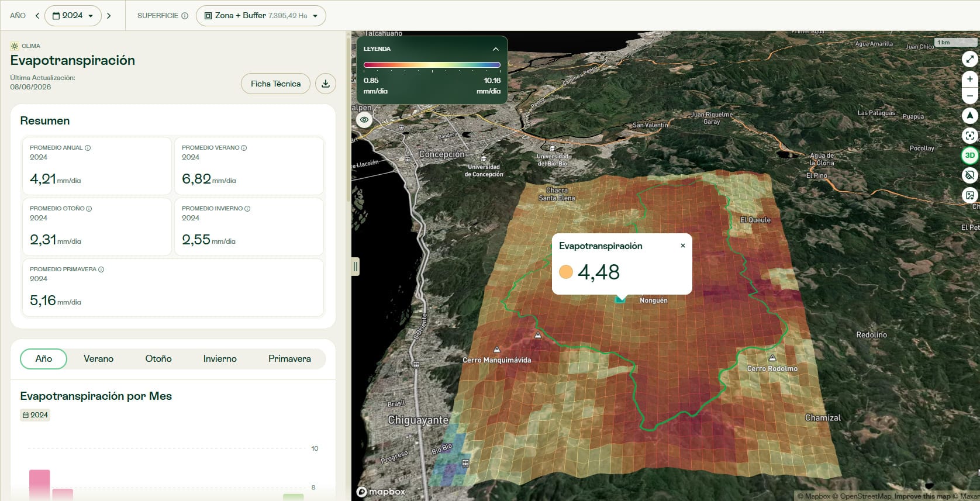980x501 pixels.
Task: Download the Evapotranspiración data
Action: 326,84
